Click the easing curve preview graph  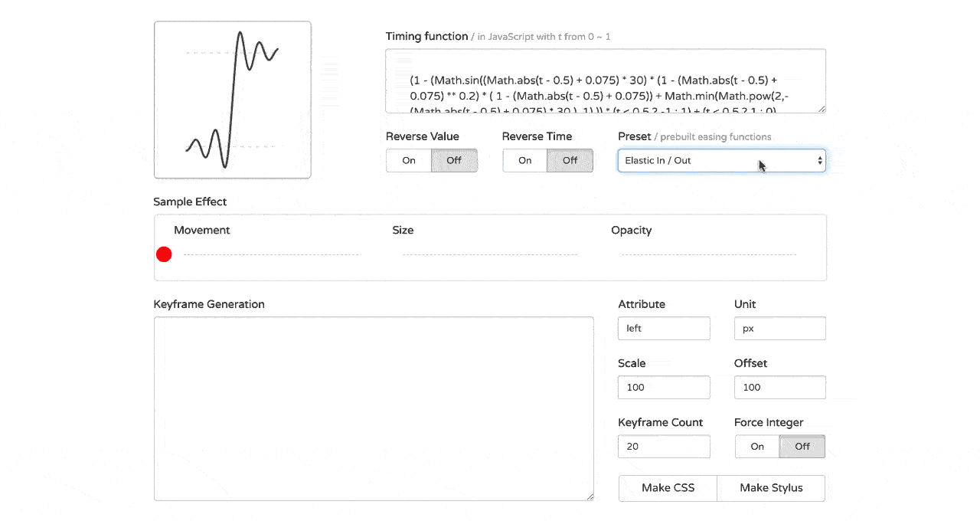(233, 100)
